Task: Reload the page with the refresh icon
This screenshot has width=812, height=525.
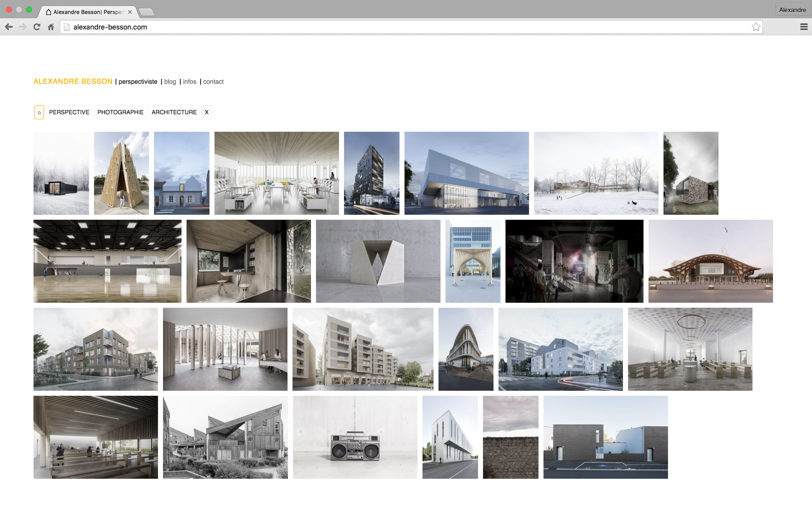Action: 37,27
